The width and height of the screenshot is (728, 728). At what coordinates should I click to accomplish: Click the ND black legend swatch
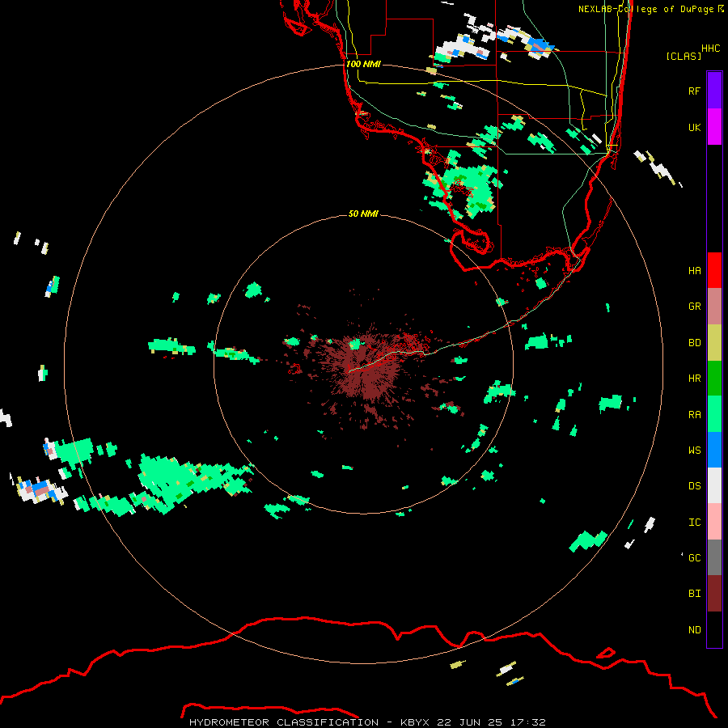pyautogui.click(x=714, y=629)
